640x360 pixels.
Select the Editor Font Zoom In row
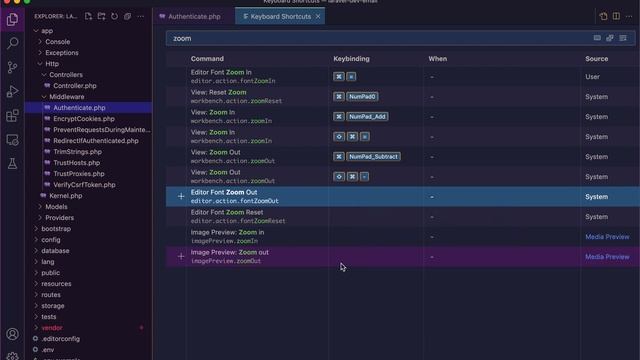coord(402,76)
